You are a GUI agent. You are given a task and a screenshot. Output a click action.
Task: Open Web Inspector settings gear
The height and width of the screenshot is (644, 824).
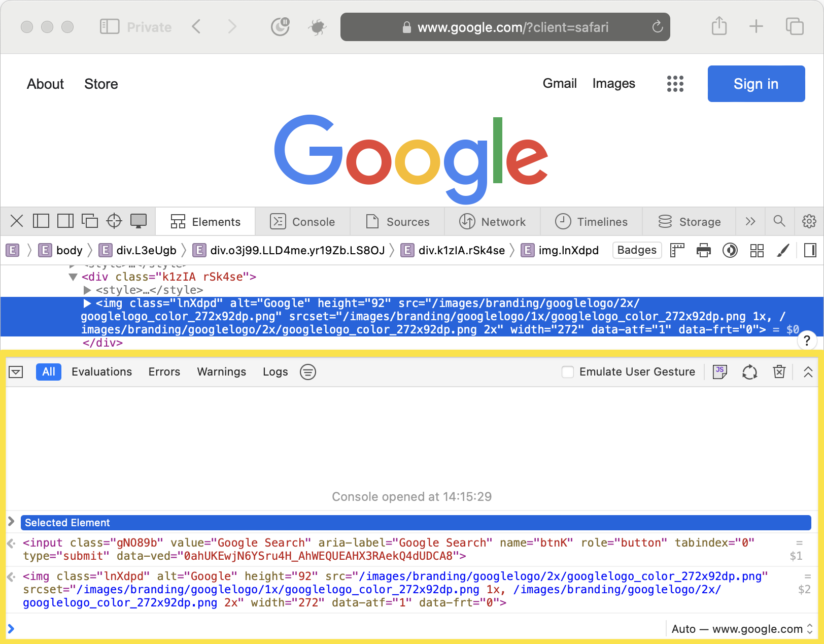(x=809, y=221)
